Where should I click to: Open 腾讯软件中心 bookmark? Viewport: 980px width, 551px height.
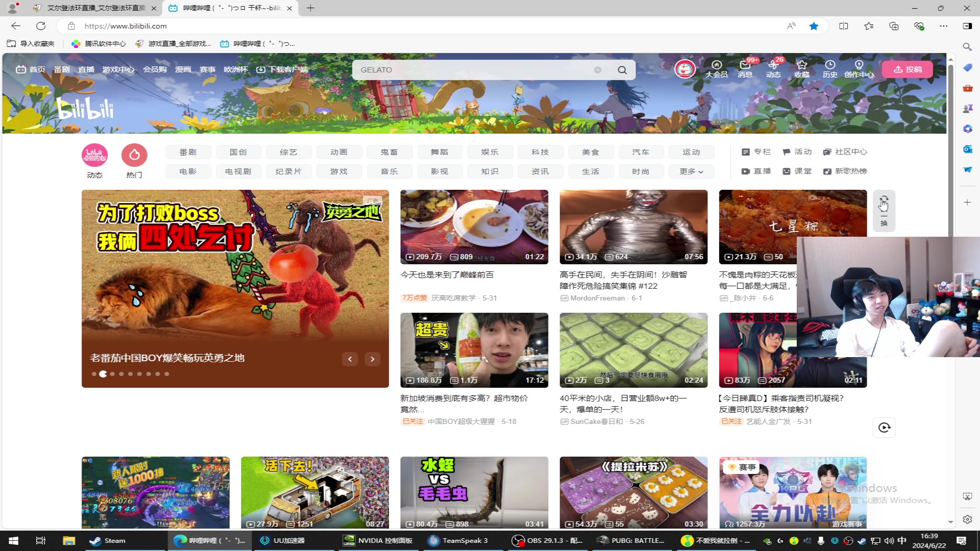(x=99, y=44)
